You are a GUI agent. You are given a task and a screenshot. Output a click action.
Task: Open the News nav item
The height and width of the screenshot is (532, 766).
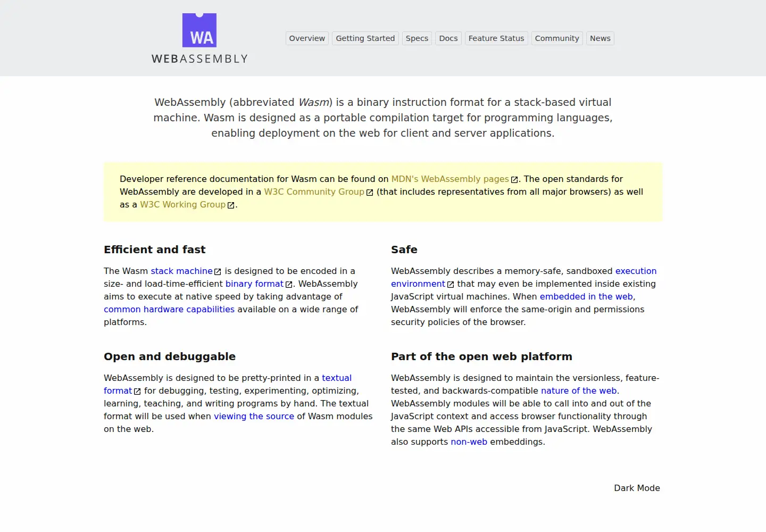600,38
